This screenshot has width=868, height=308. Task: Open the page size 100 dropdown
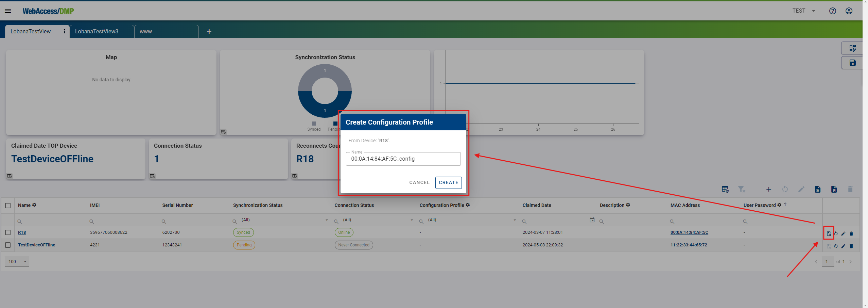(x=17, y=261)
